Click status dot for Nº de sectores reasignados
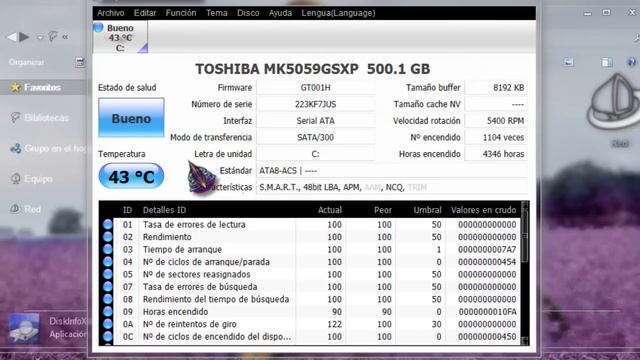Image resolution: width=640 pixels, height=360 pixels. [x=108, y=274]
